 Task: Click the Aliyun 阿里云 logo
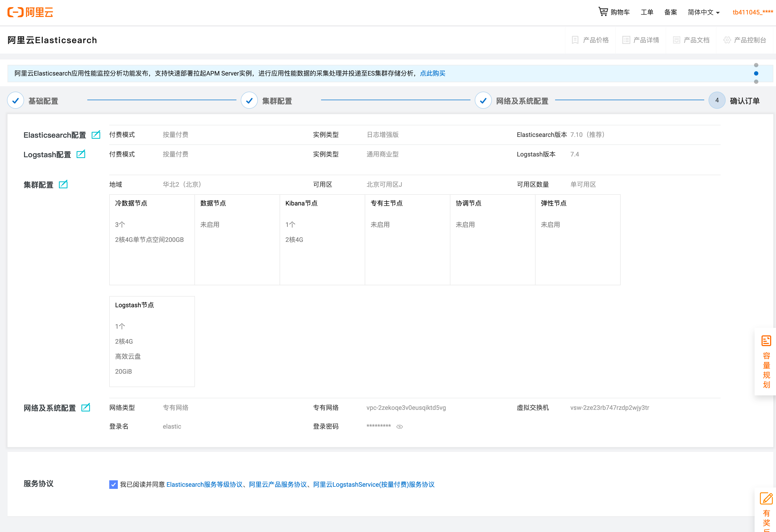[x=30, y=12]
